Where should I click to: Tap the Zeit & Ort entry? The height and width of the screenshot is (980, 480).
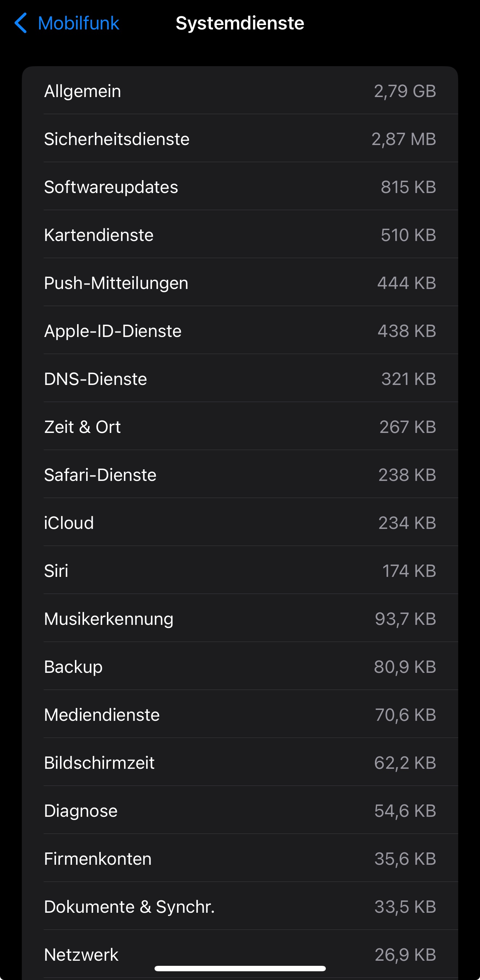pos(240,426)
